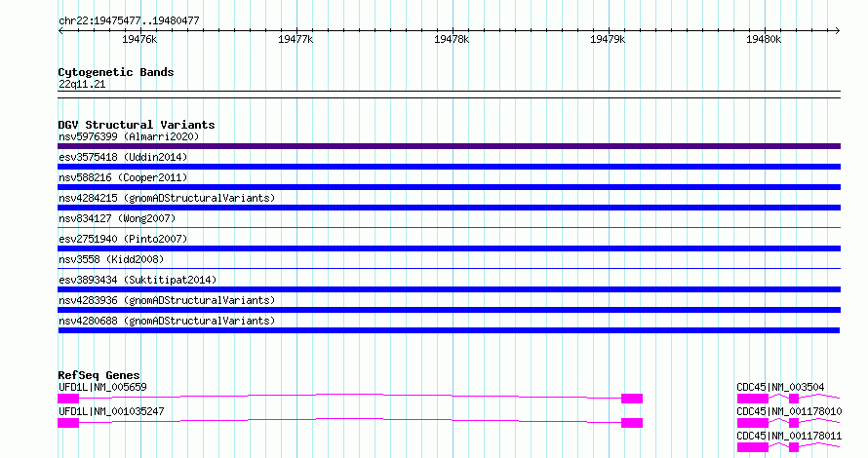The height and width of the screenshot is (458, 868).
Task: Click the 19479k ruler tick label
Action: 608,39
